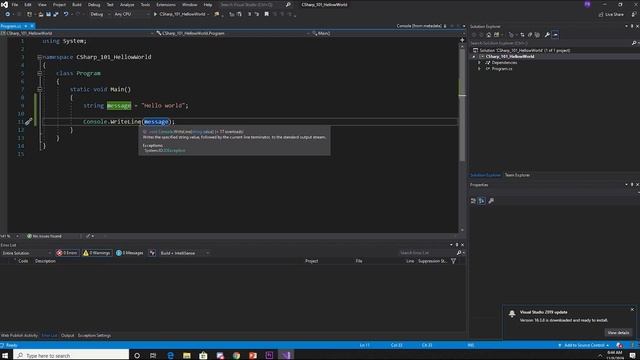Open Chrome from the taskbar
640x360 pixels.
236,356
